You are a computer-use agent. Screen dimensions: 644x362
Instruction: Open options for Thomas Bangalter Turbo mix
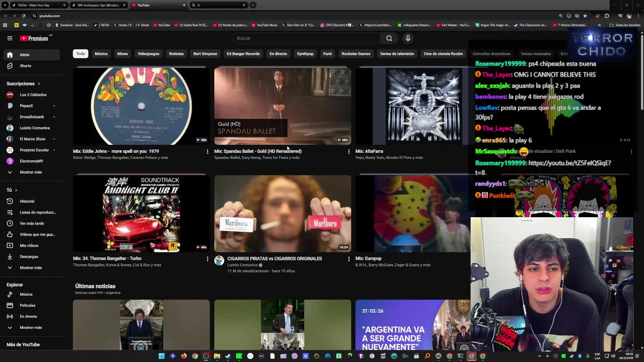[207, 259]
